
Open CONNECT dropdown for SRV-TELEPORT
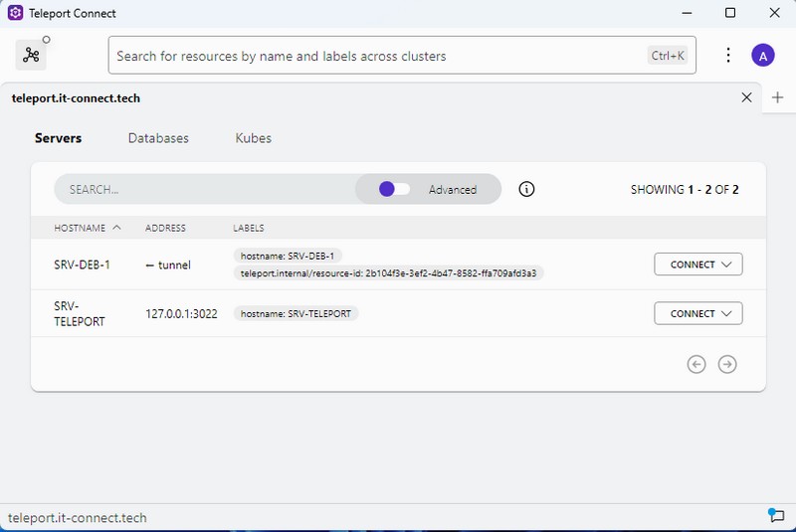698,313
